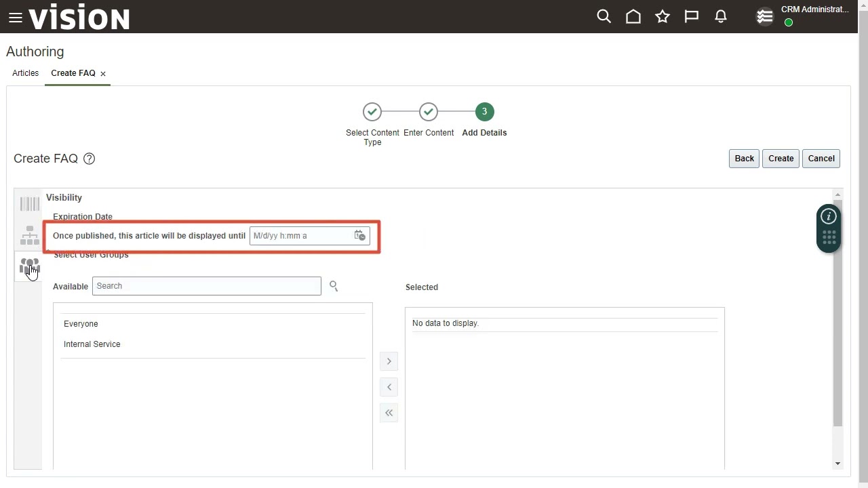The image size is (868, 488).
Task: Click the Create FAQ help icon
Action: coord(89,159)
